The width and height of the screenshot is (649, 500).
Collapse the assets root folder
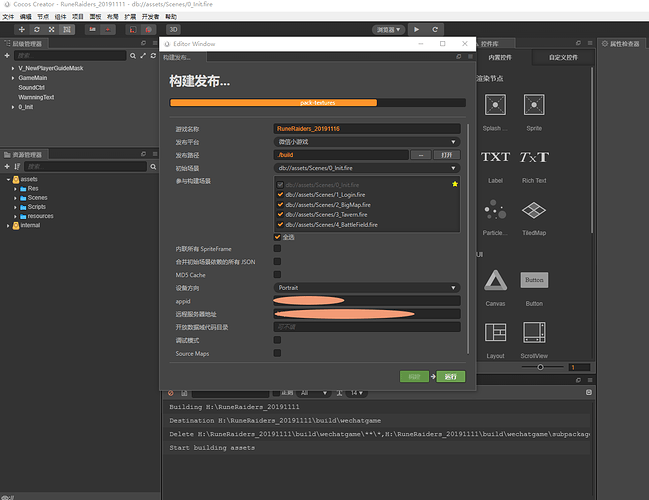[8, 179]
